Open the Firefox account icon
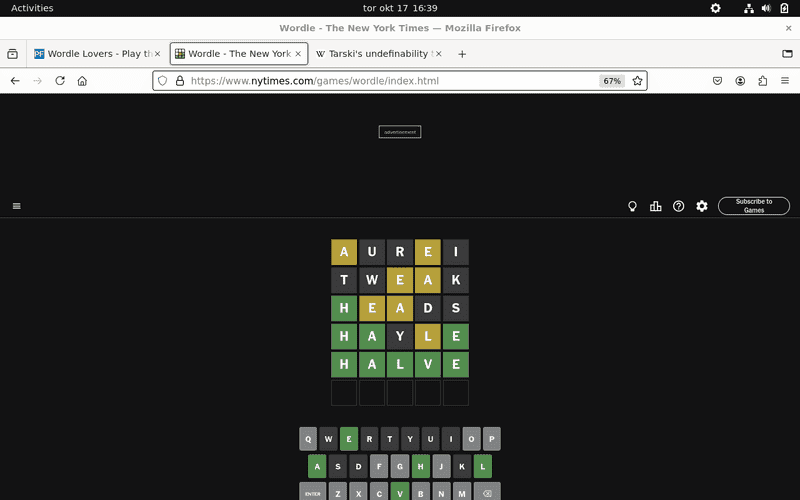 740,81
